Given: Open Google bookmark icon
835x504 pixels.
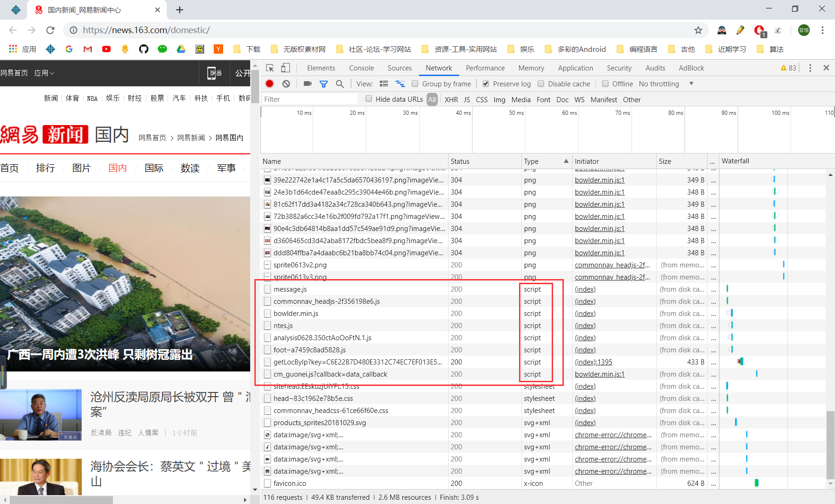Looking at the screenshot, I should click(x=69, y=49).
